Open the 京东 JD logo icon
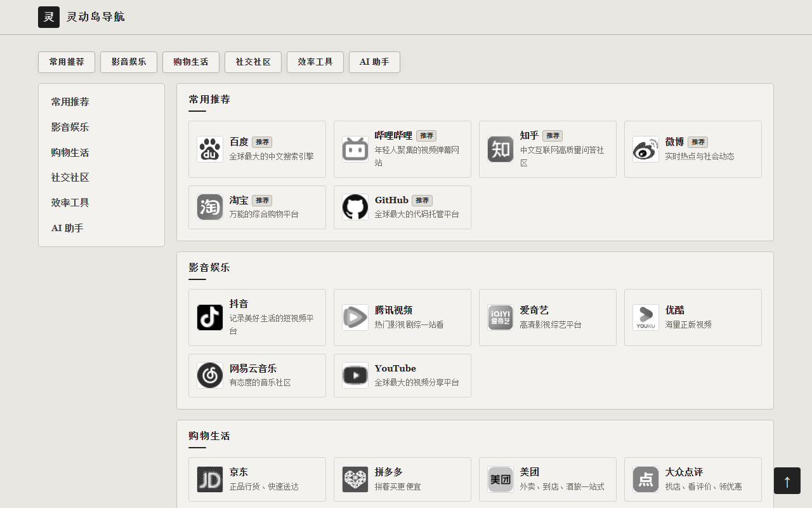 (x=210, y=479)
